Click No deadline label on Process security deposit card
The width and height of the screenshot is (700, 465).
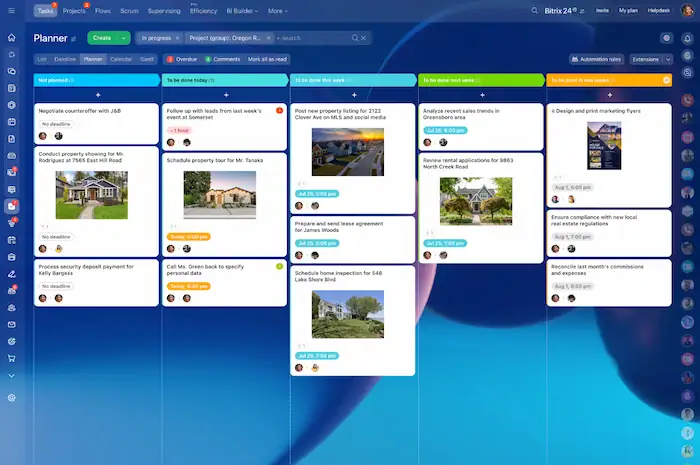point(56,286)
